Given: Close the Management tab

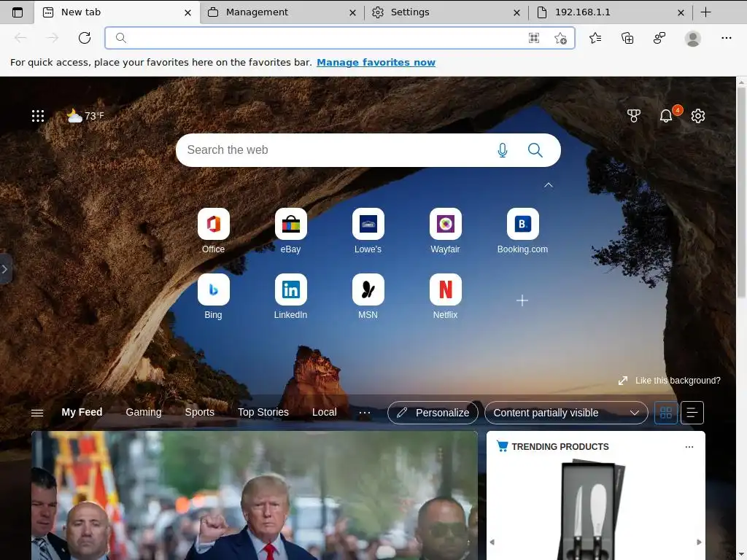Looking at the screenshot, I should [x=352, y=13].
